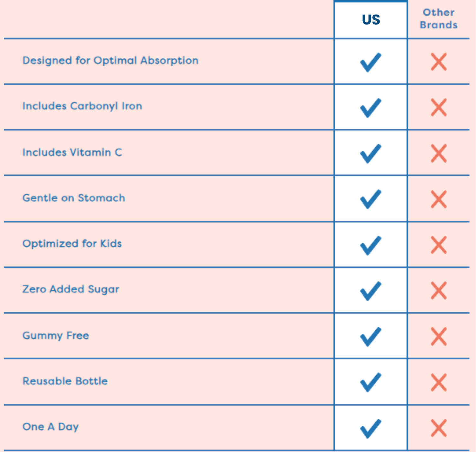Click the Includes Carbonyl Iron text
Image resolution: width=476 pixels, height=452 pixels.
click(x=82, y=106)
